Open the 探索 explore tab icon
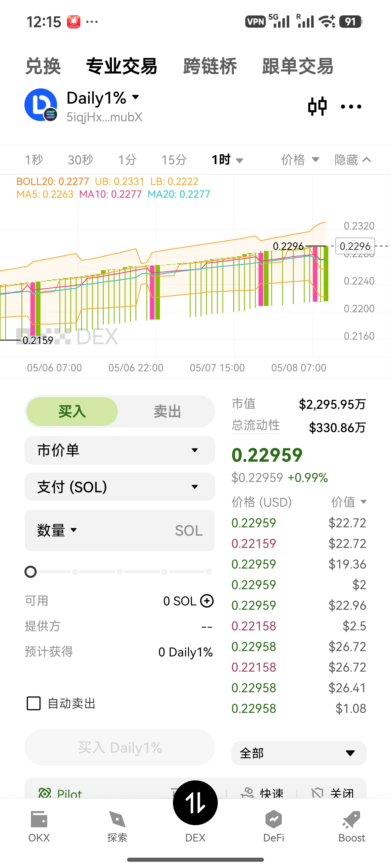Viewport: 391px width, 868px height. pyautogui.click(x=117, y=819)
